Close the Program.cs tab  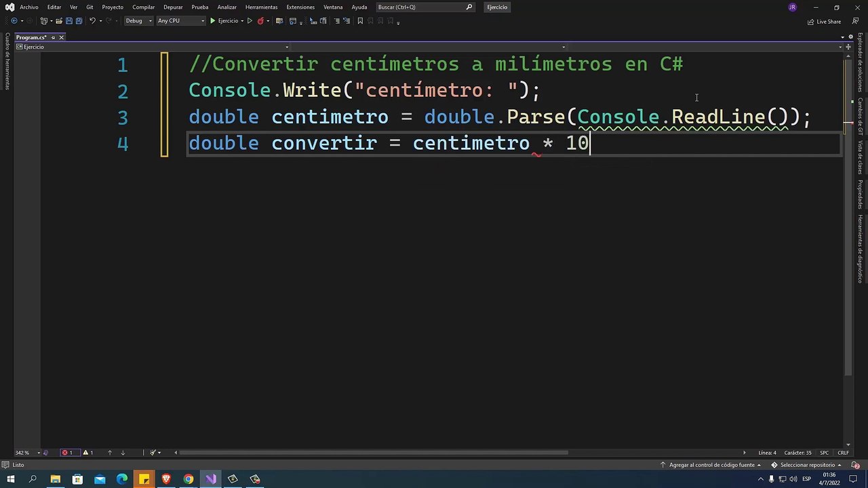click(61, 37)
